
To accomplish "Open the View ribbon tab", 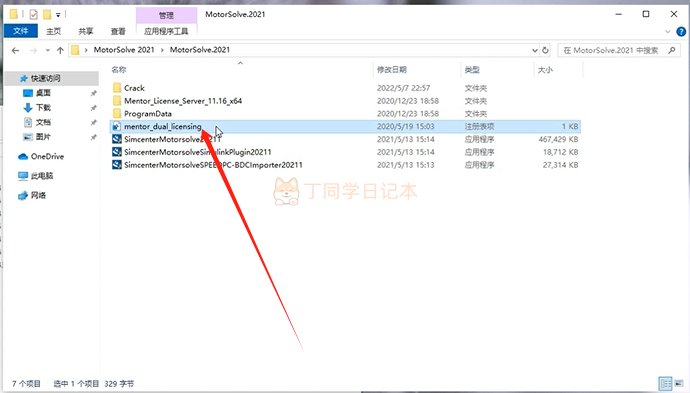I will point(118,31).
